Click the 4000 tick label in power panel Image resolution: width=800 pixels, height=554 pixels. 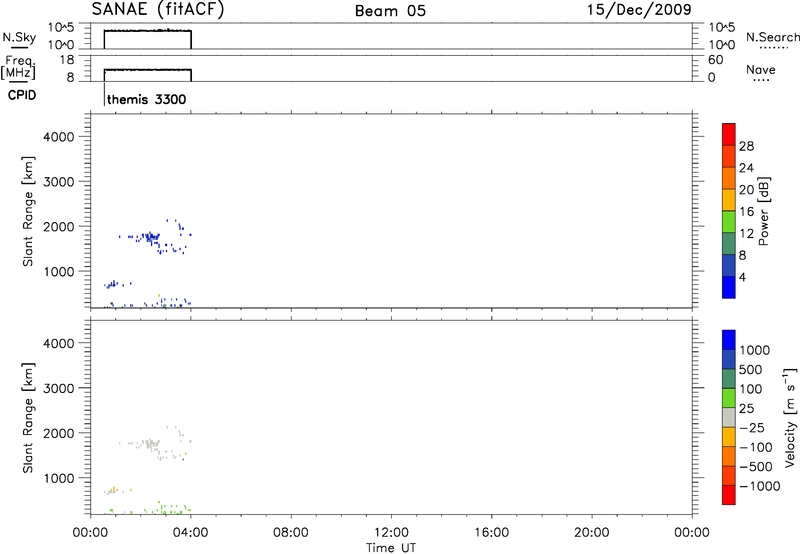[x=59, y=137]
